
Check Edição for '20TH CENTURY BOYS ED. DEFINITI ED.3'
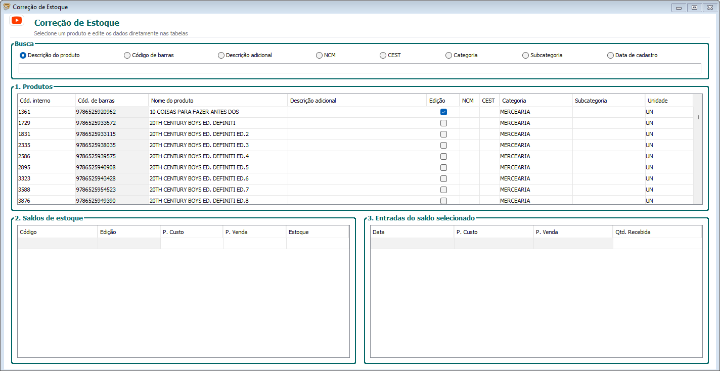pos(444,145)
